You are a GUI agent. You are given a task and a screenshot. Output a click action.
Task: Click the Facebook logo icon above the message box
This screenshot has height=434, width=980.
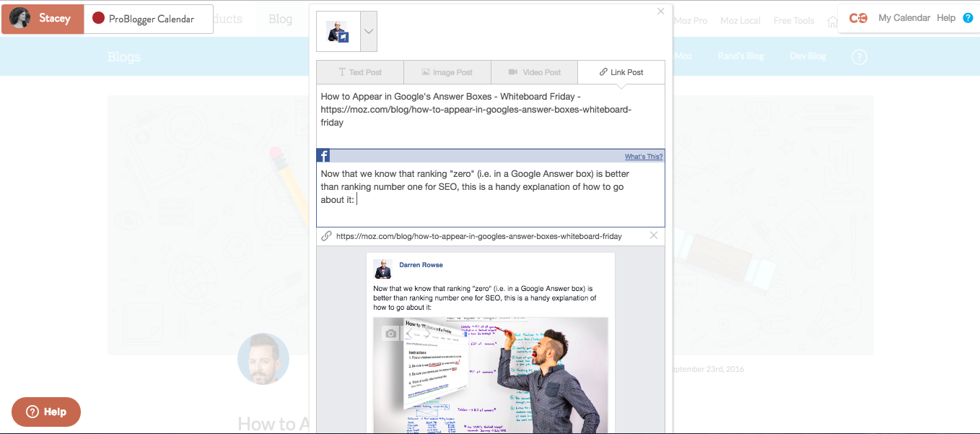[x=323, y=156]
